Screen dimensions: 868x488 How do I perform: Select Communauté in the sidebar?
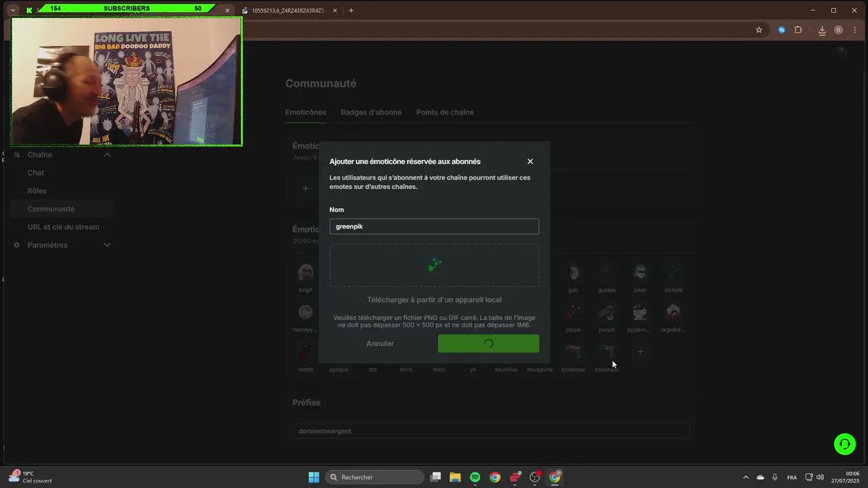click(62, 209)
